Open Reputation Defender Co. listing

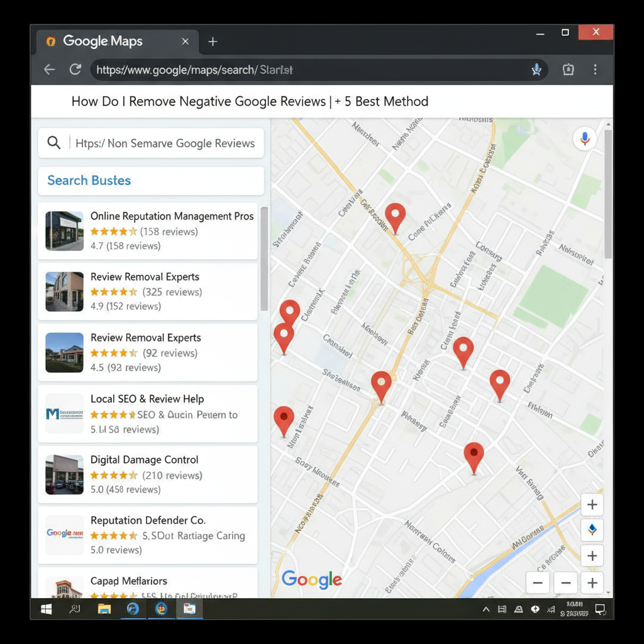click(147, 535)
